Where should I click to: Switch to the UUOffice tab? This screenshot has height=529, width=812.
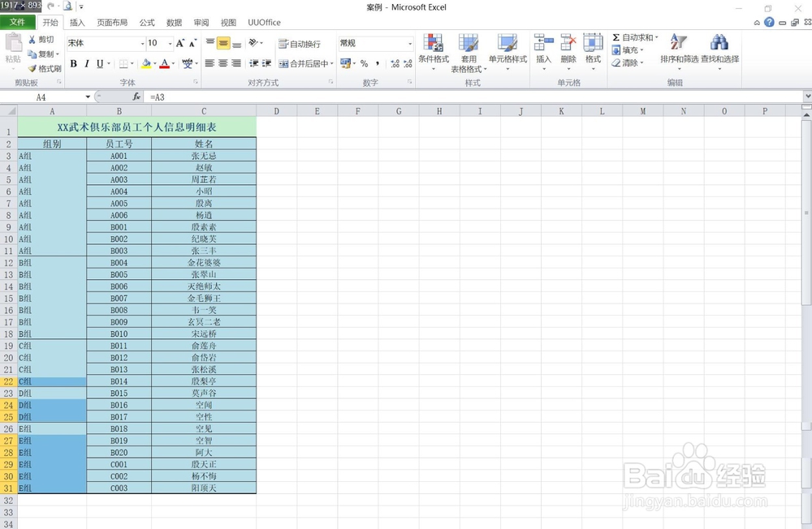tap(264, 22)
